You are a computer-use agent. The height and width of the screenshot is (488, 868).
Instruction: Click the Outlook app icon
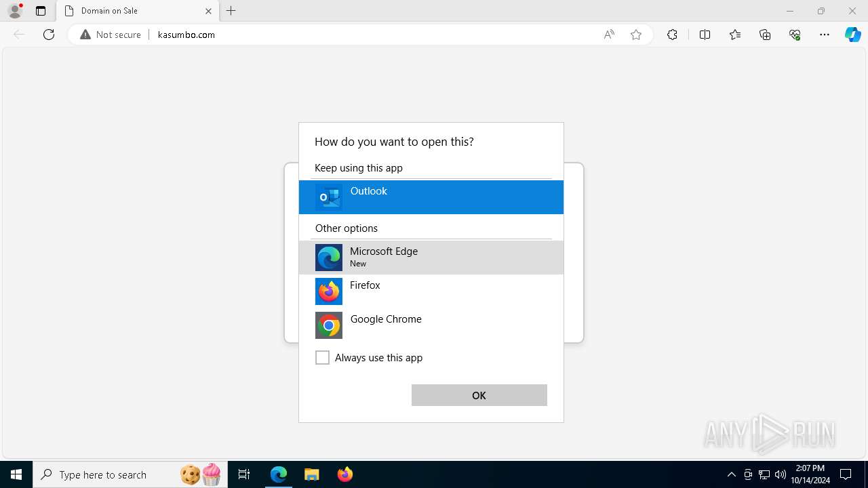329,197
